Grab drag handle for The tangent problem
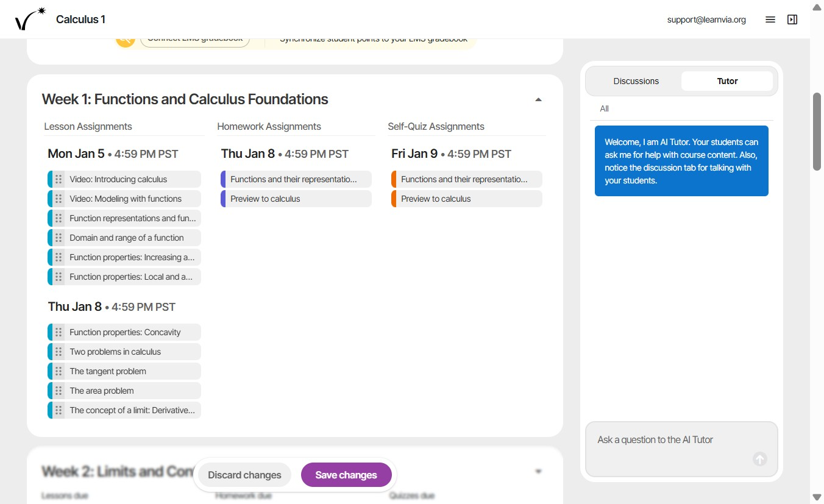 click(59, 371)
